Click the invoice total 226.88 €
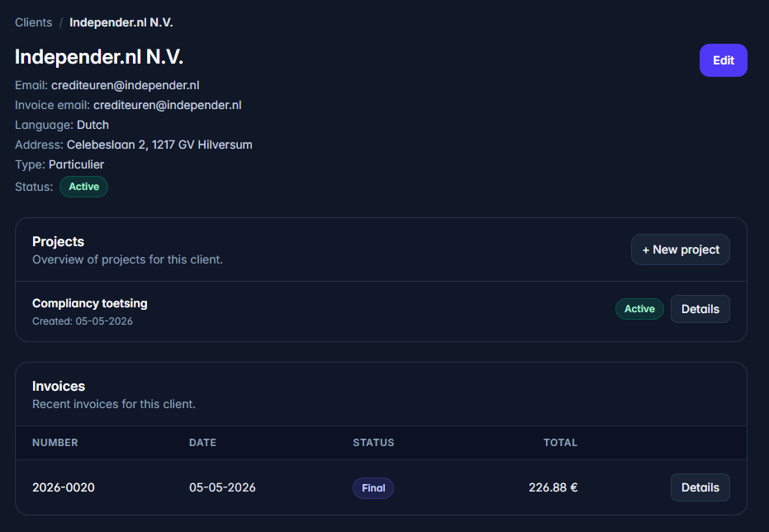The width and height of the screenshot is (769, 532). click(553, 487)
